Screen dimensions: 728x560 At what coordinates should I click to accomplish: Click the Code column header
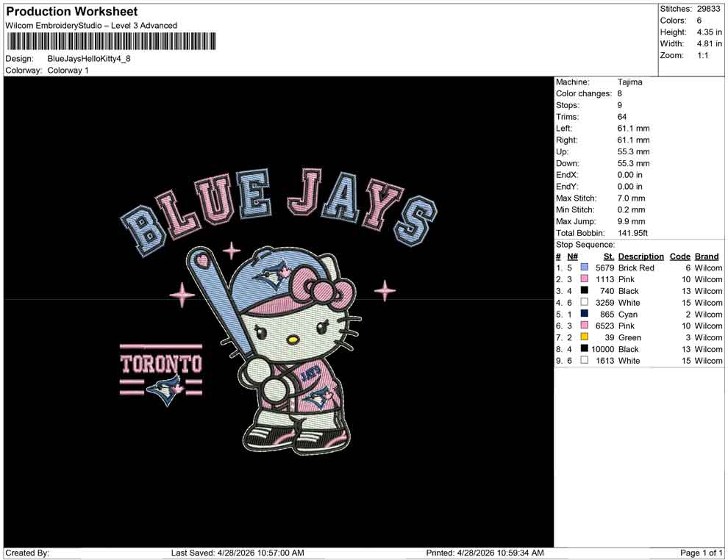point(679,256)
